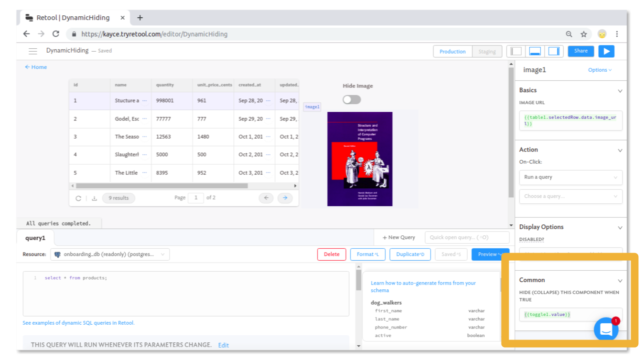Select the book cover image component

pyautogui.click(x=360, y=159)
